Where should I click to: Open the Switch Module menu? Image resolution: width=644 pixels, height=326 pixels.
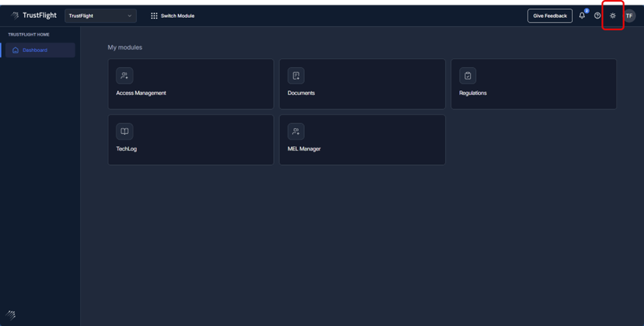click(x=173, y=16)
